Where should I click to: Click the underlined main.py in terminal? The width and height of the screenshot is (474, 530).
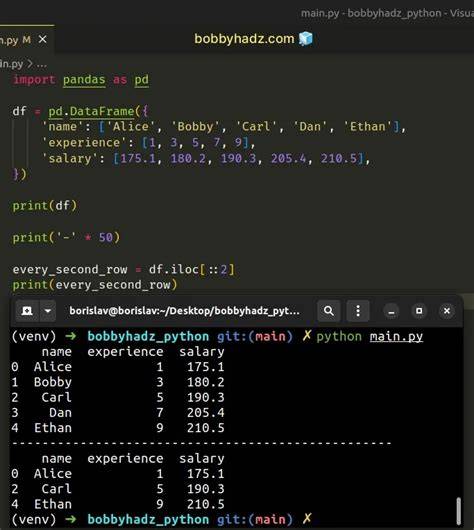coord(396,337)
